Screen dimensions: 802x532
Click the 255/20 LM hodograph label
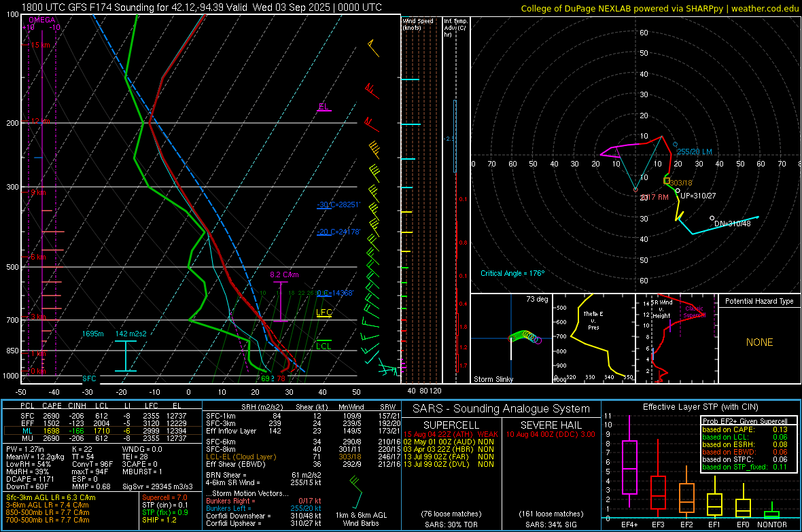tap(694, 152)
